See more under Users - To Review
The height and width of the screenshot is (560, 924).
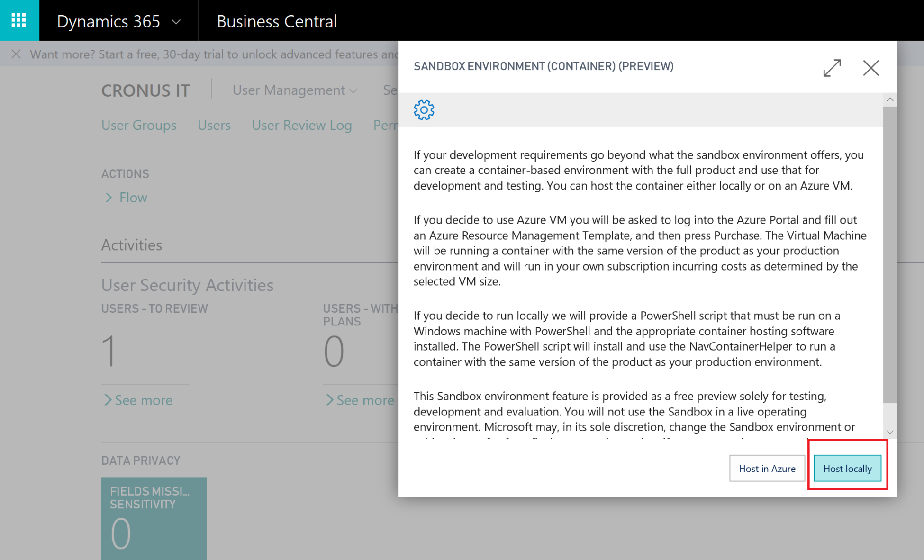[138, 400]
